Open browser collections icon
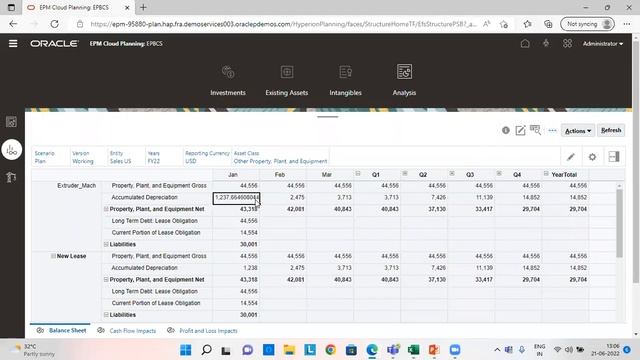640x360 pixels. click(x=548, y=24)
